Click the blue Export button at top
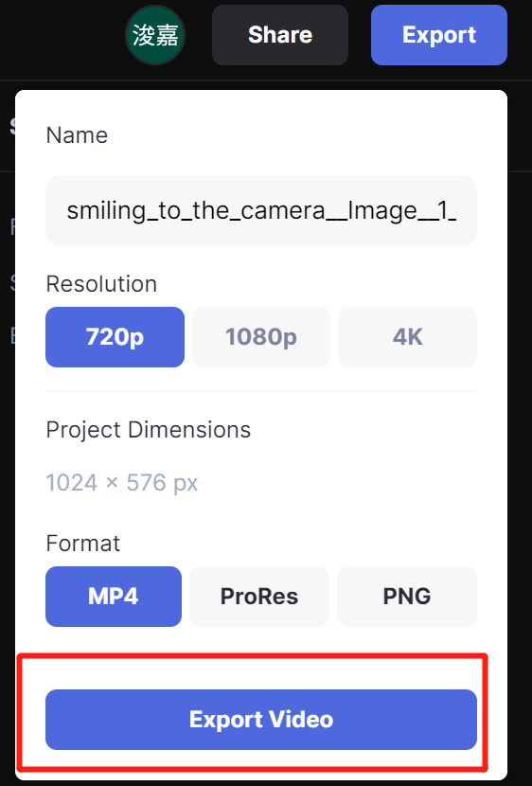This screenshot has height=786, width=532. 439,35
